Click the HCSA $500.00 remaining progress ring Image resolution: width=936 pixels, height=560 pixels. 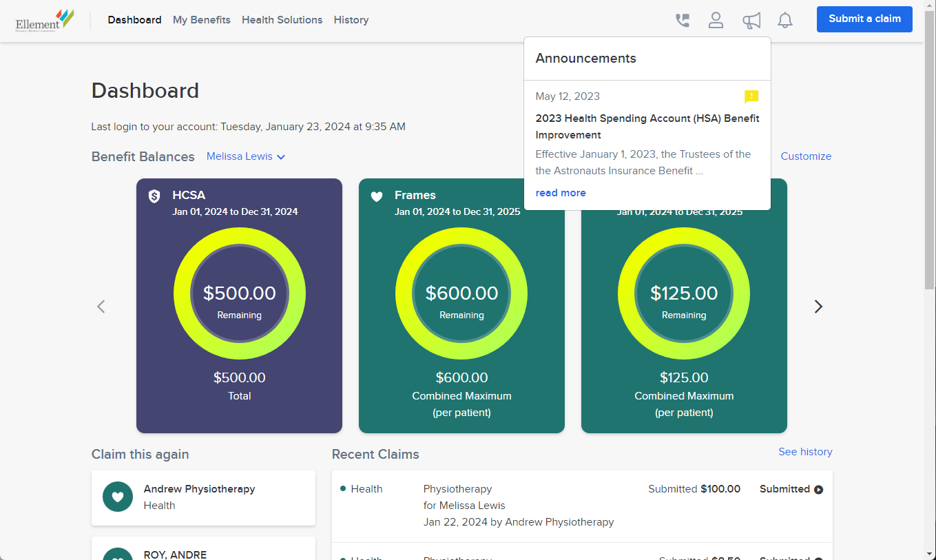pyautogui.click(x=239, y=293)
